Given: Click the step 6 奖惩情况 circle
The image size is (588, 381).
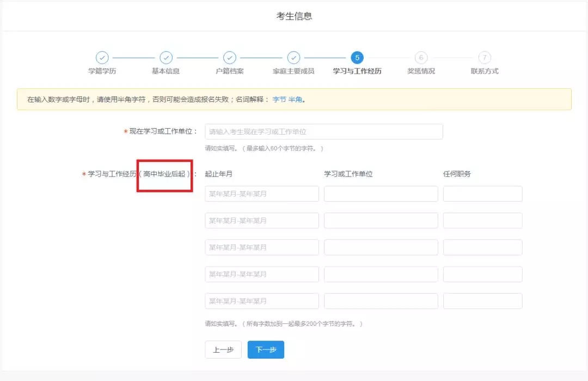Looking at the screenshot, I should click(421, 58).
